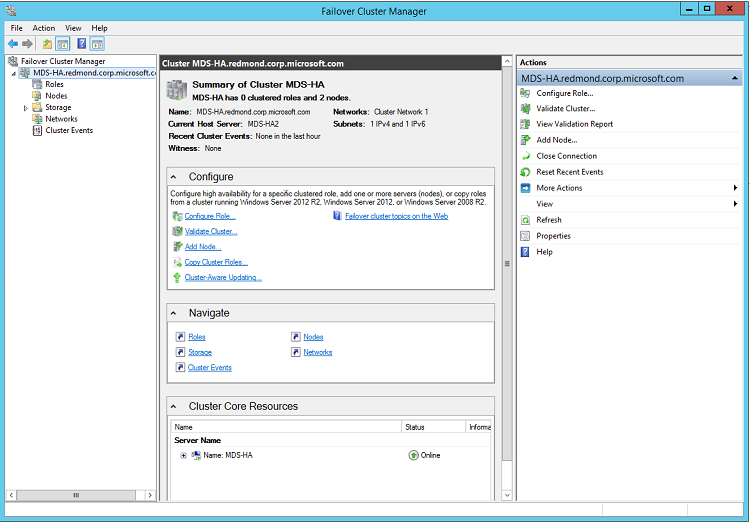The height and width of the screenshot is (523, 750).
Task: Open the Help toolbar icon
Action: (82, 44)
